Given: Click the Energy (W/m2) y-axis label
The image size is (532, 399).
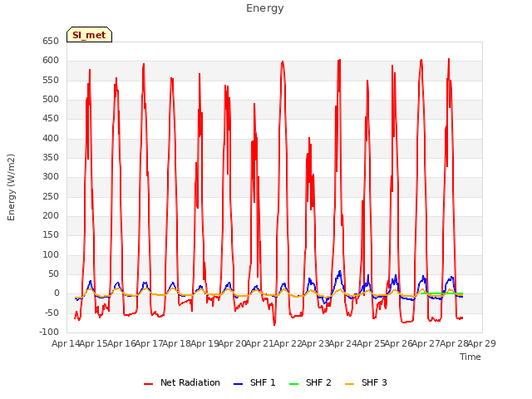Looking at the screenshot, I should click(x=11, y=187).
